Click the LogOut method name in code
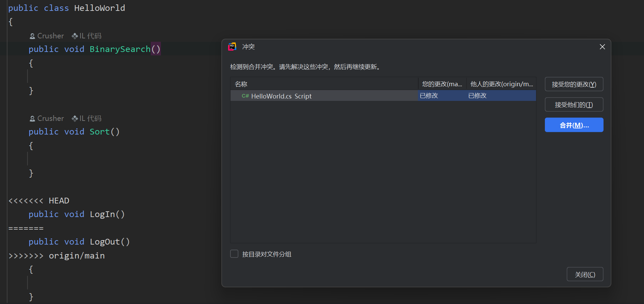Viewport: 644px width, 304px height. 105,242
